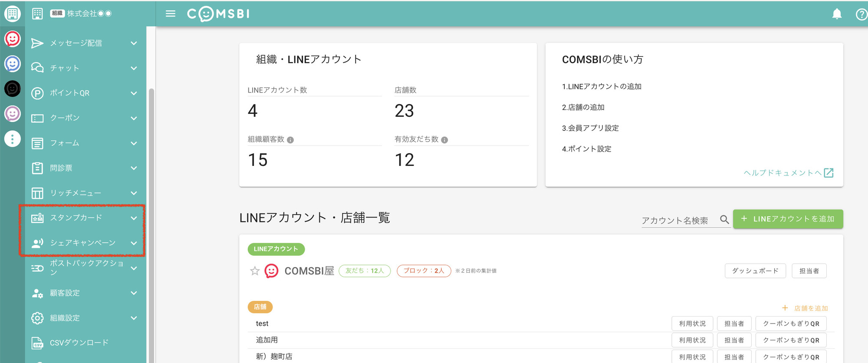Click the search magnifier icon

[x=724, y=220]
